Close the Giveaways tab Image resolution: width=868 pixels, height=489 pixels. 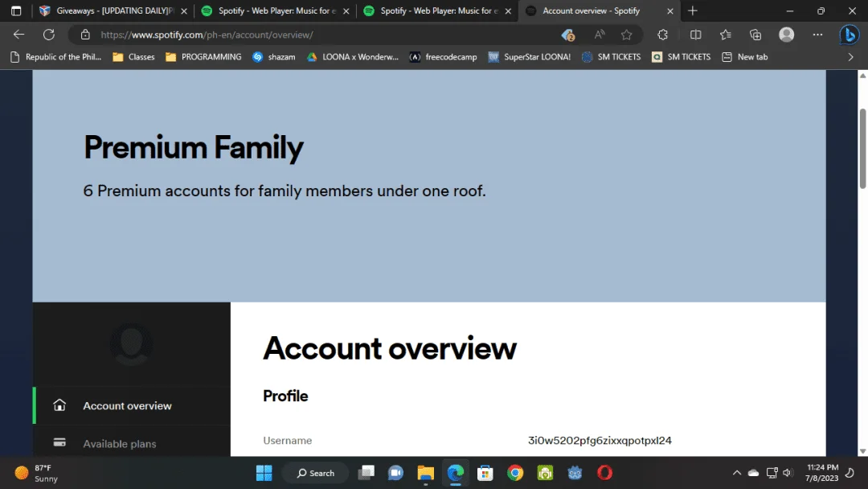184,11
